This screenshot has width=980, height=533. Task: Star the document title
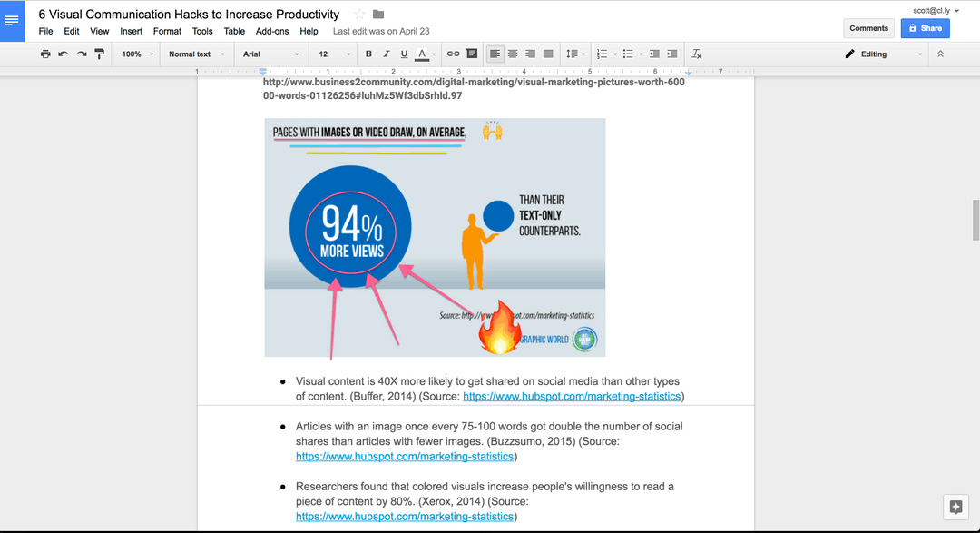click(x=359, y=14)
